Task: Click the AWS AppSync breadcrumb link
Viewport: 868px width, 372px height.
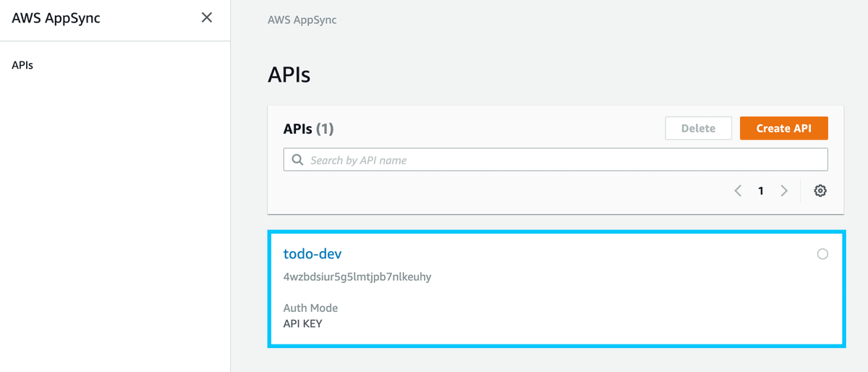Action: coord(302,20)
